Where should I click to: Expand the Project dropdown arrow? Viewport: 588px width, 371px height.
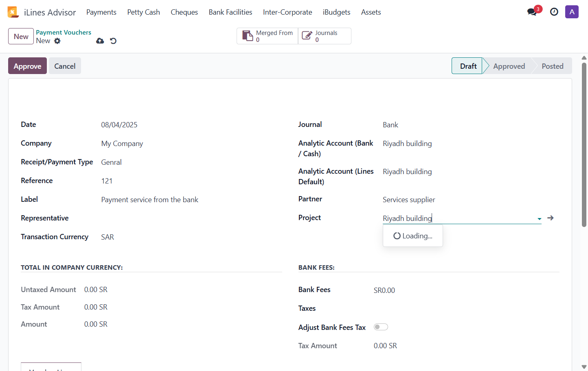[539, 219]
